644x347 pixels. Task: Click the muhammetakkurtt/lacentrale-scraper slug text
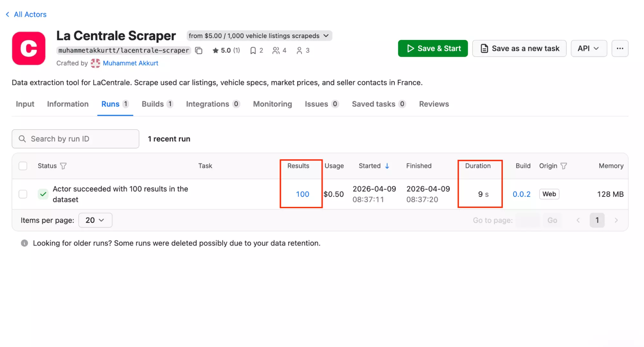point(124,51)
